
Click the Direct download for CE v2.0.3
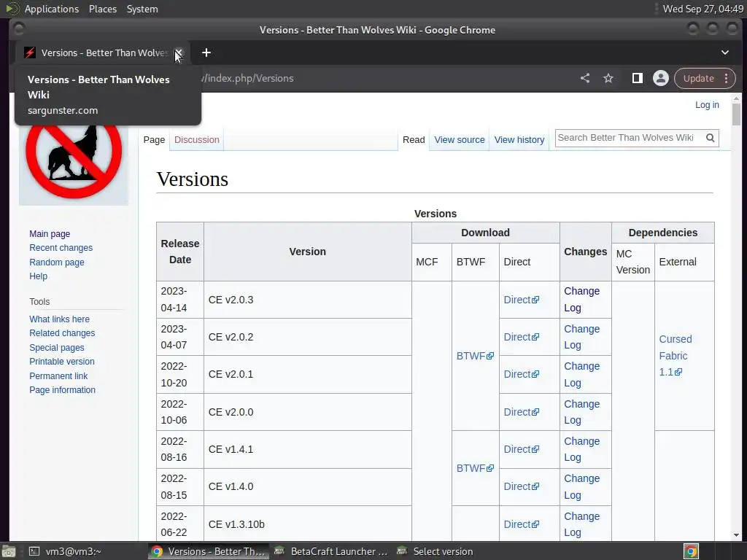pos(521,300)
